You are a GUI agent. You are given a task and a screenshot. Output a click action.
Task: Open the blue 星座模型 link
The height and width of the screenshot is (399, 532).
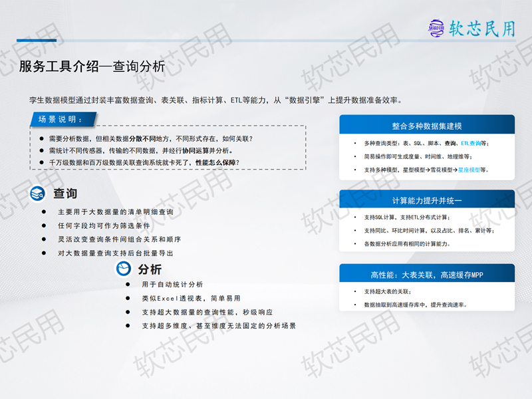(469, 170)
